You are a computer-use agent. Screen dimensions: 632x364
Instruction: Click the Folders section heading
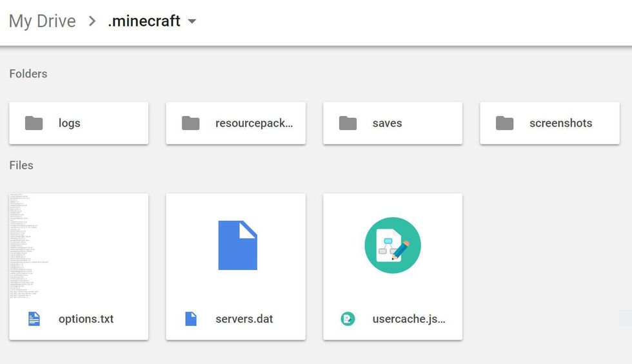[x=28, y=74]
